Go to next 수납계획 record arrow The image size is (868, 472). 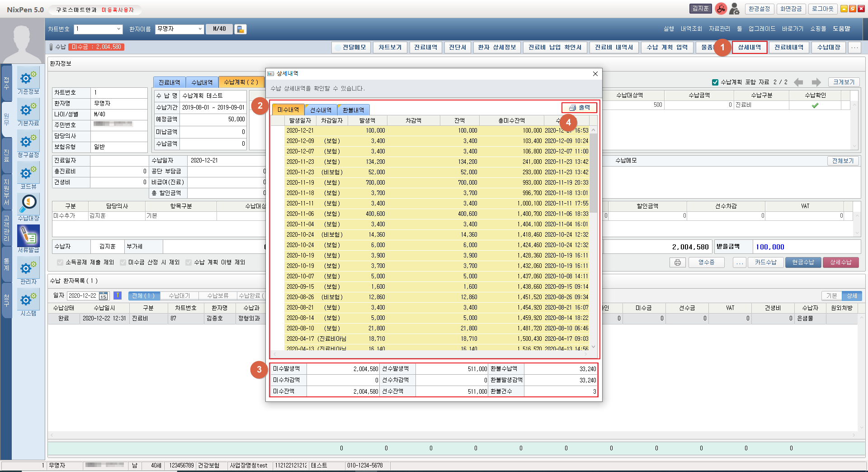816,82
